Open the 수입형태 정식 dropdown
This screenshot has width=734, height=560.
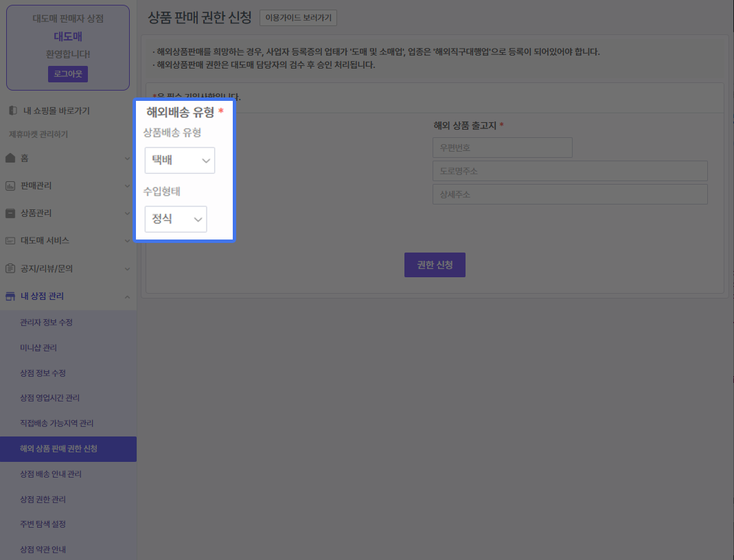pos(176,220)
